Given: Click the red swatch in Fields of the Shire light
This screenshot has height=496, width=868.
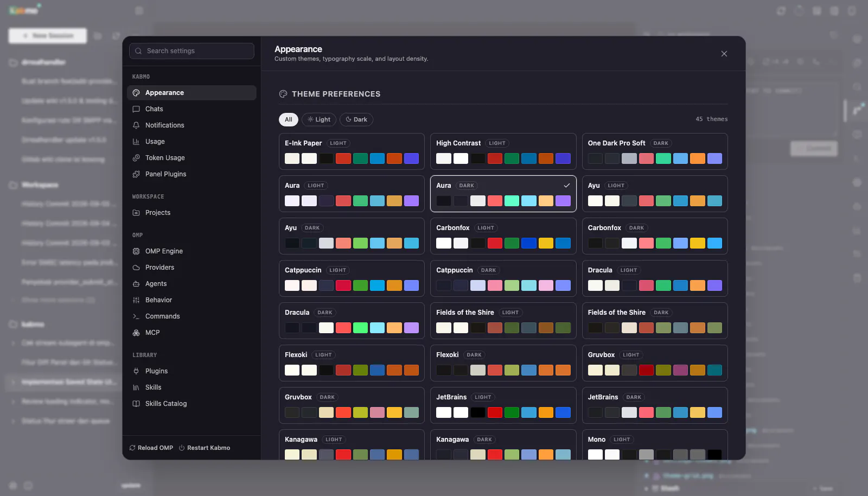Looking at the screenshot, I should pyautogui.click(x=495, y=328).
